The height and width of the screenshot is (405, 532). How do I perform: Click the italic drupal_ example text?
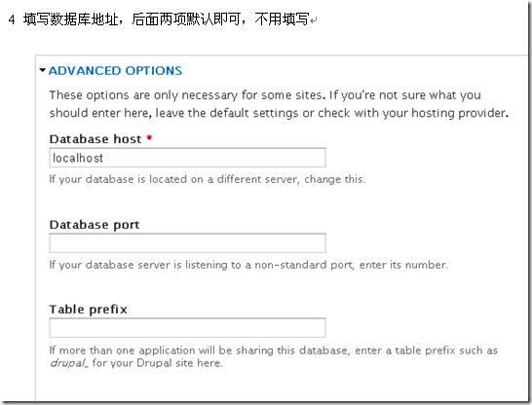(x=69, y=363)
